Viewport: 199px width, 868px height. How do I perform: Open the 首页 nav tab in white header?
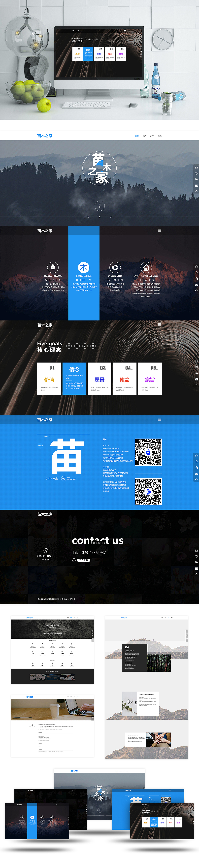(137, 136)
